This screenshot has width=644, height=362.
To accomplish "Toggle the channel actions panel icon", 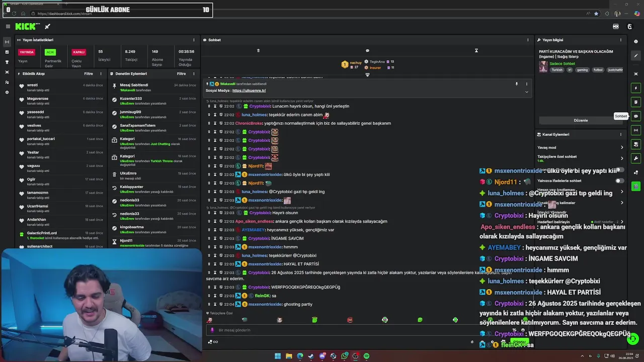I will coord(636,144).
